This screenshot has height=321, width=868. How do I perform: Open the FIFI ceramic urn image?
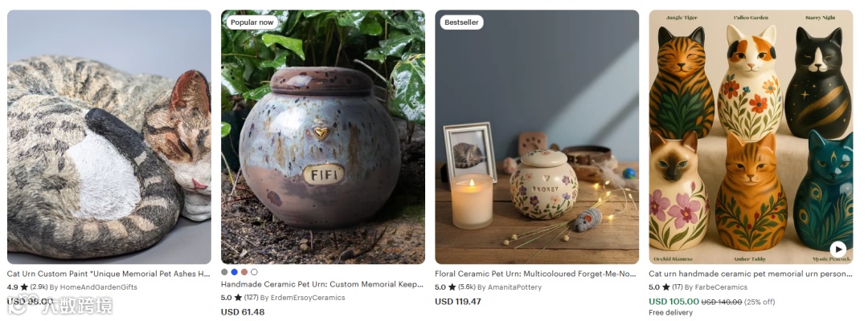point(323,137)
